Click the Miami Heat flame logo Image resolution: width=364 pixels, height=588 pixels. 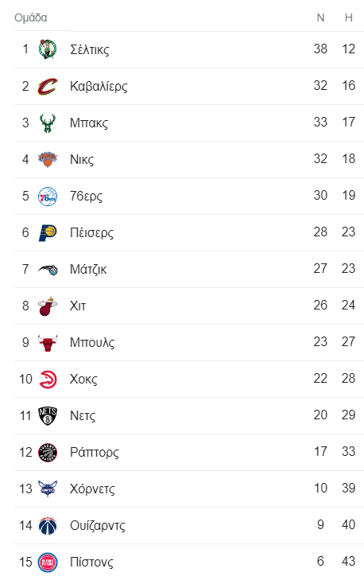48,306
